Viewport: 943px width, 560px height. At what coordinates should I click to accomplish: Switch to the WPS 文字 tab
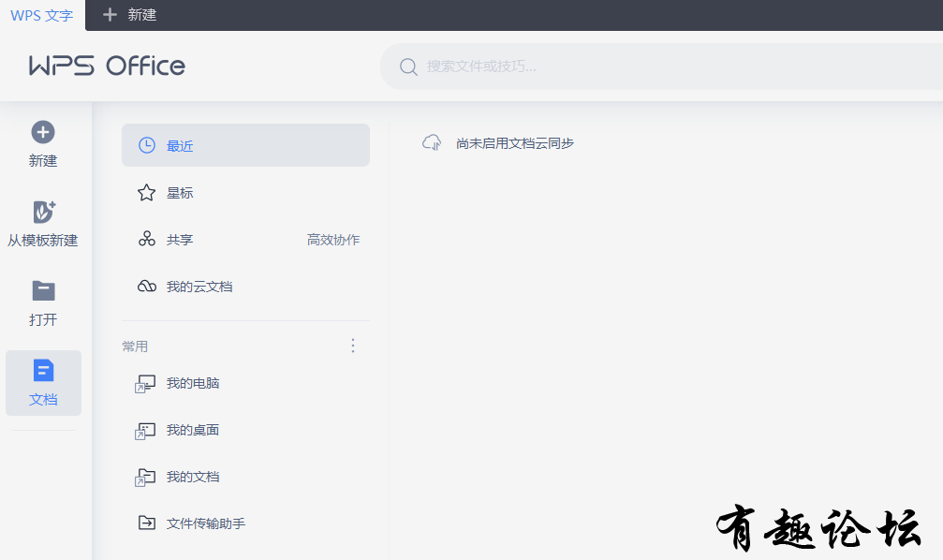point(42,15)
